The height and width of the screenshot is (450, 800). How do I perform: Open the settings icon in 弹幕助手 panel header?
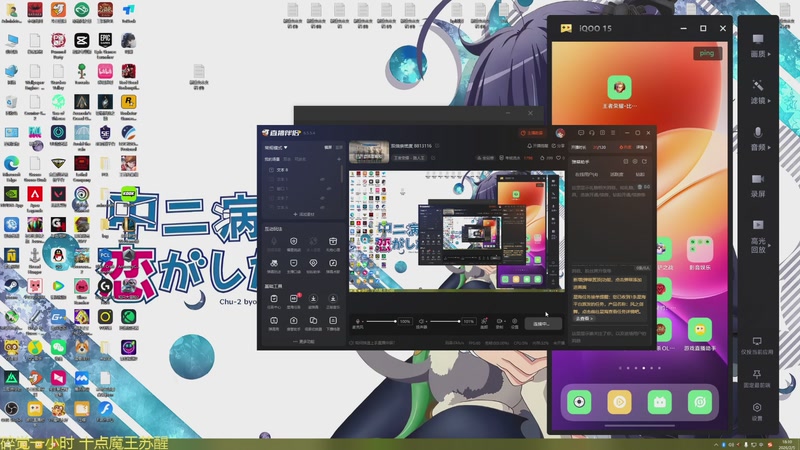[635, 161]
